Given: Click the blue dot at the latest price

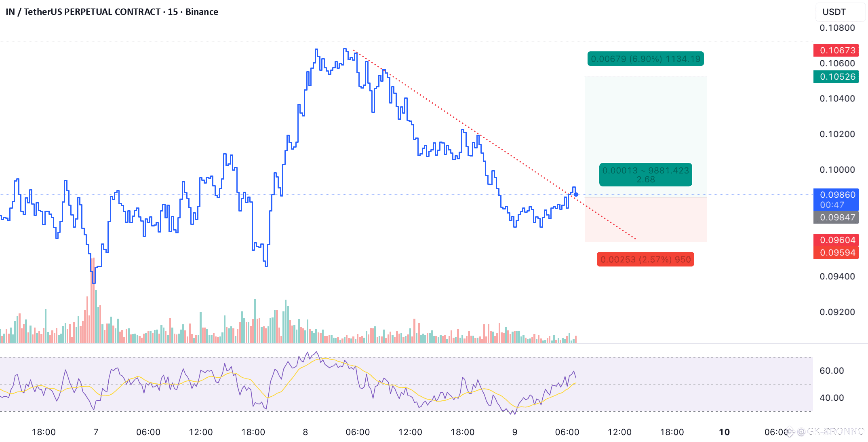Looking at the screenshot, I should point(576,195).
